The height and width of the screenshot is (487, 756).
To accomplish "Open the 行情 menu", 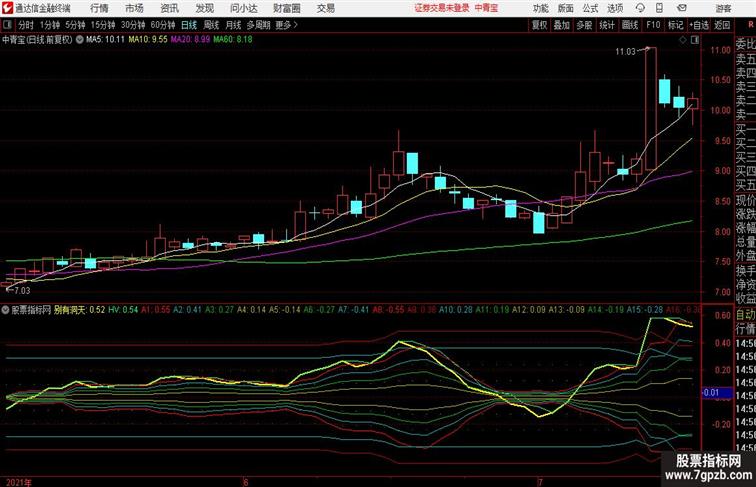I will pyautogui.click(x=99, y=8).
